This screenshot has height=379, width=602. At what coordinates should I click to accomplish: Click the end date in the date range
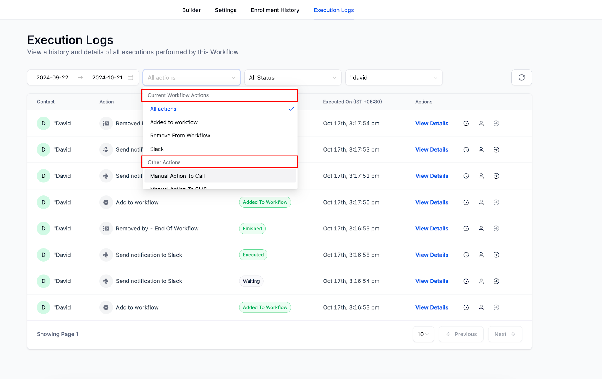point(108,78)
